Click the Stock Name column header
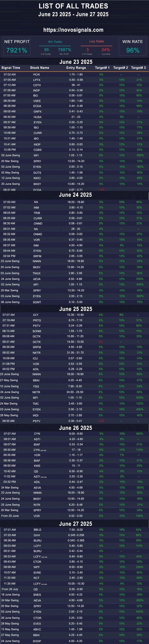Screen dimensions: 149x644 (40, 68)
